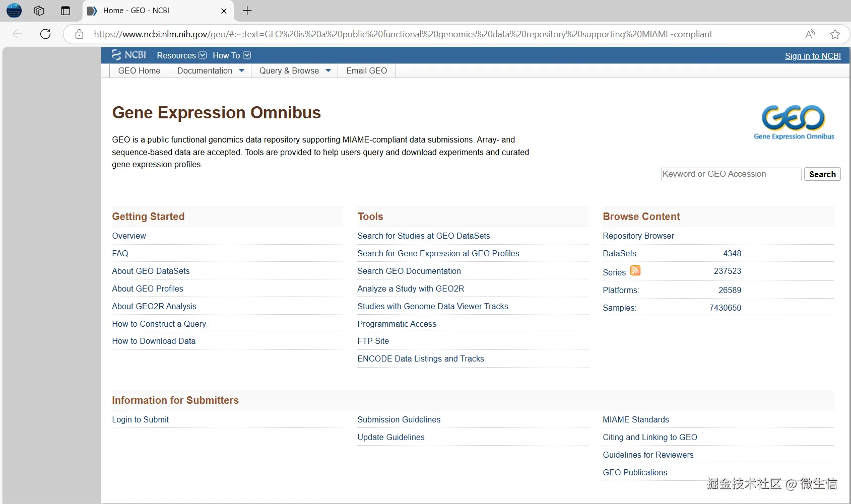851x504 pixels.
Task: Click the DataSets count 4348
Action: [x=732, y=253]
